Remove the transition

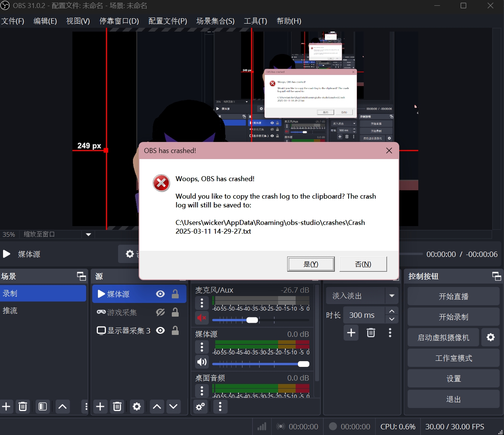click(x=371, y=333)
